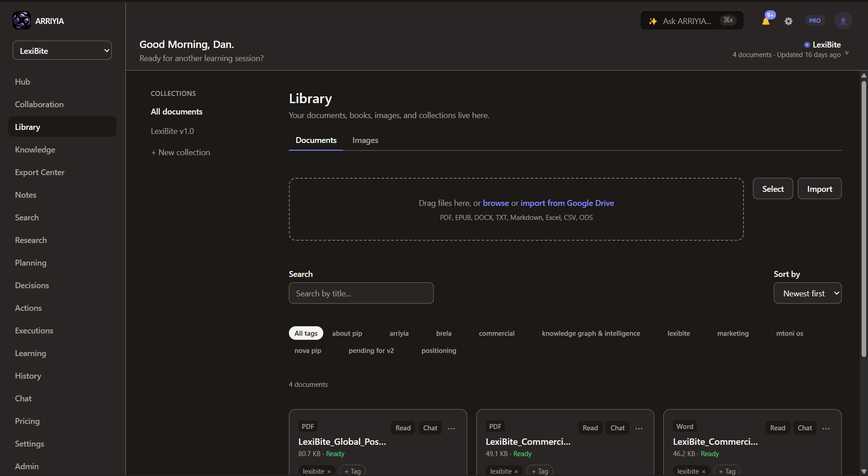Add a tag to the Word document
The image size is (868, 476).
727,471
